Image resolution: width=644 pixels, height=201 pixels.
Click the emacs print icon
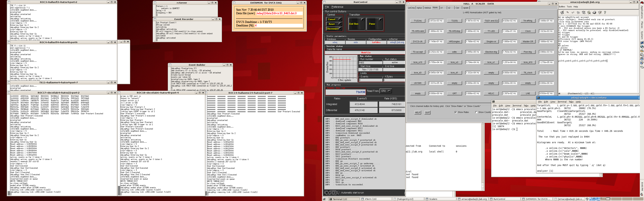pyautogui.click(x=594, y=13)
